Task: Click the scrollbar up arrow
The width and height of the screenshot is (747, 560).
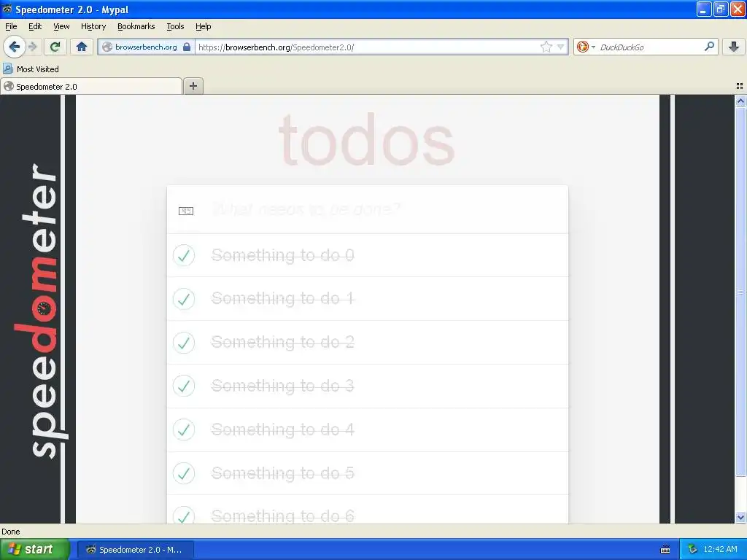Action: click(x=740, y=101)
